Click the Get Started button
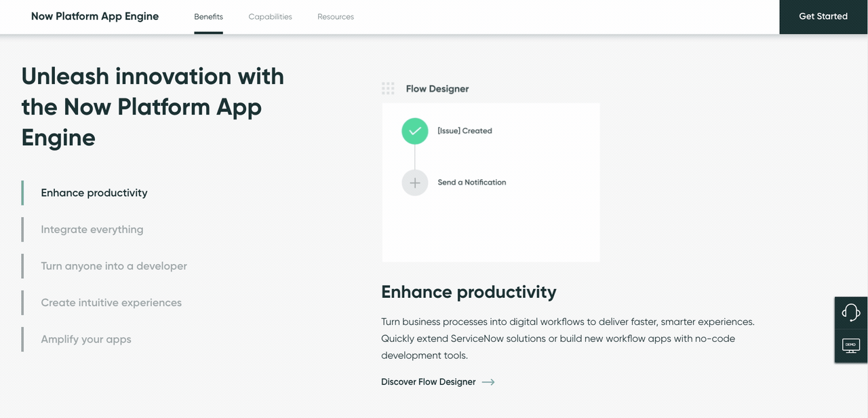 (823, 16)
